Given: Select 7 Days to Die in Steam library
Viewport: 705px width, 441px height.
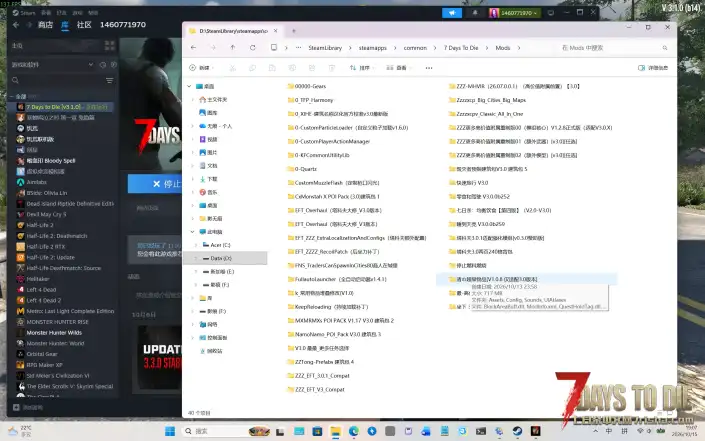Looking at the screenshot, I should (60, 107).
